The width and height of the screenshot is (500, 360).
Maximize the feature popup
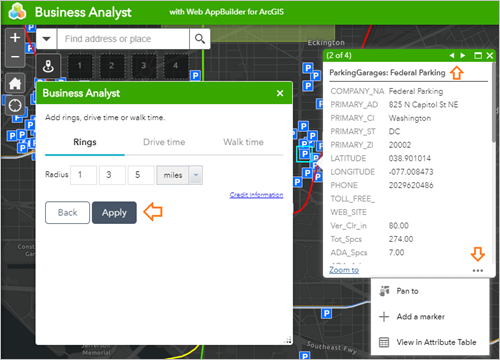tap(478, 56)
